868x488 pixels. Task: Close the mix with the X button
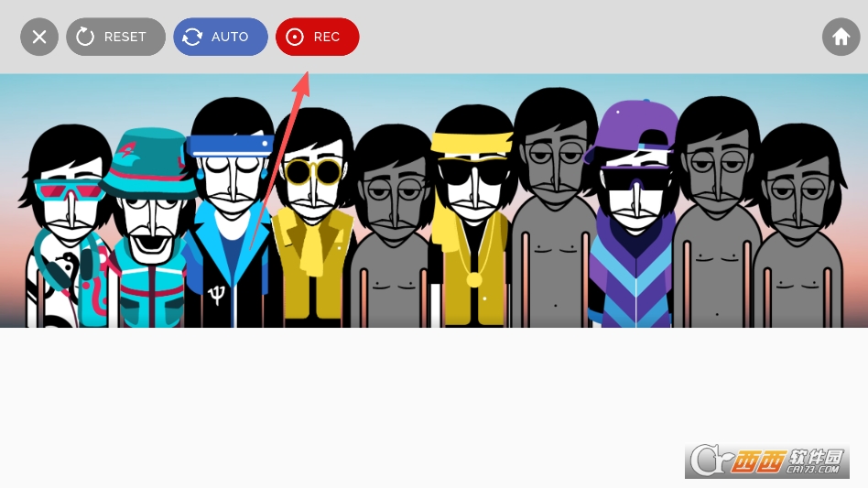pos(39,37)
